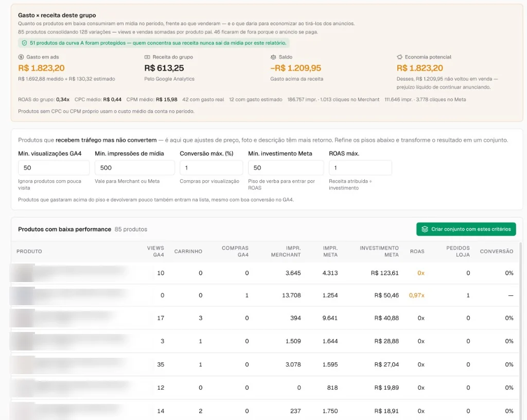Screen dimensions: 527x420
Task: Click the 9.641 Meta impressions cell
Action: point(330,318)
